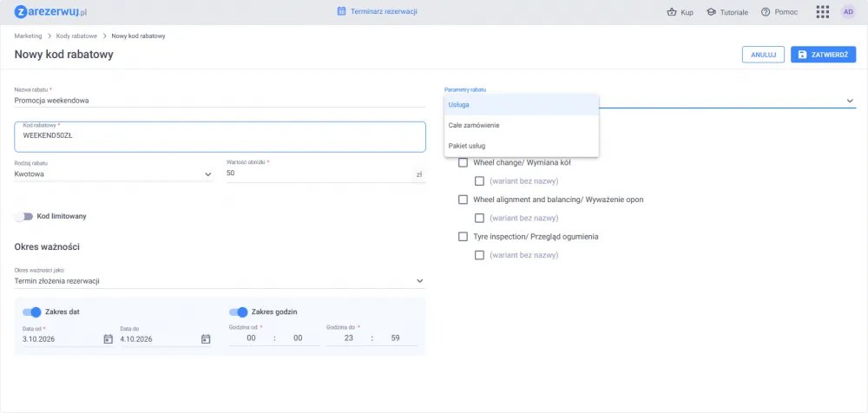Disable the Zakres godzin switch

[x=238, y=311]
